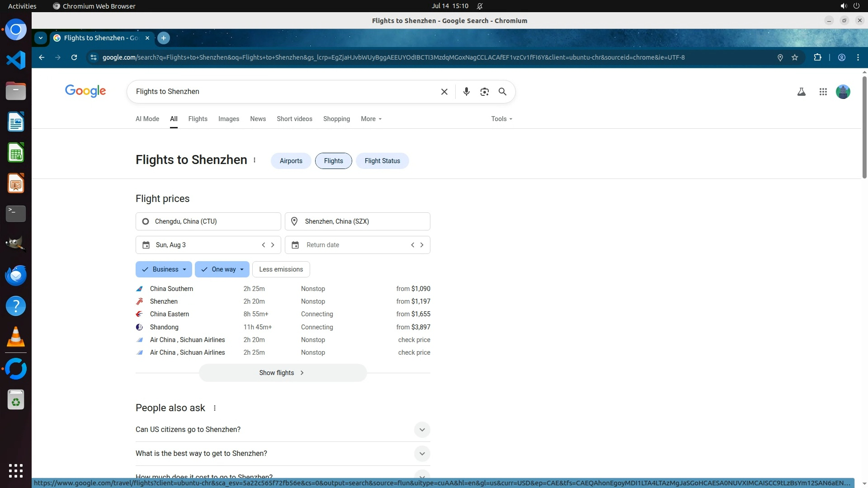This screenshot has width=868, height=488.
Task: Open the One way trip dropdown
Action: [x=222, y=269]
